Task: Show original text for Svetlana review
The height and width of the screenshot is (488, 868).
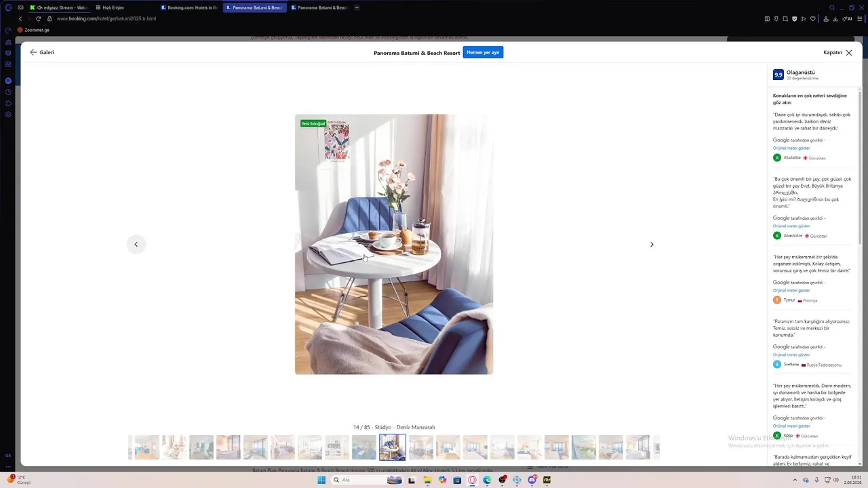Action: [791, 354]
